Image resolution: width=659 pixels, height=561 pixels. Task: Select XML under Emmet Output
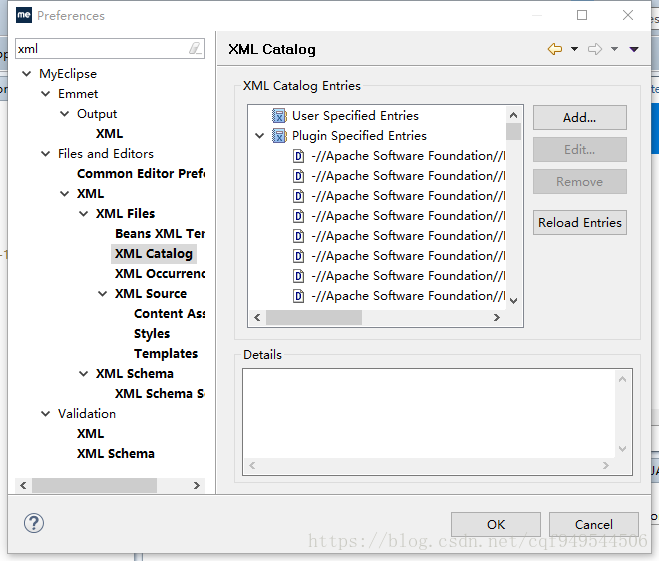(x=109, y=134)
